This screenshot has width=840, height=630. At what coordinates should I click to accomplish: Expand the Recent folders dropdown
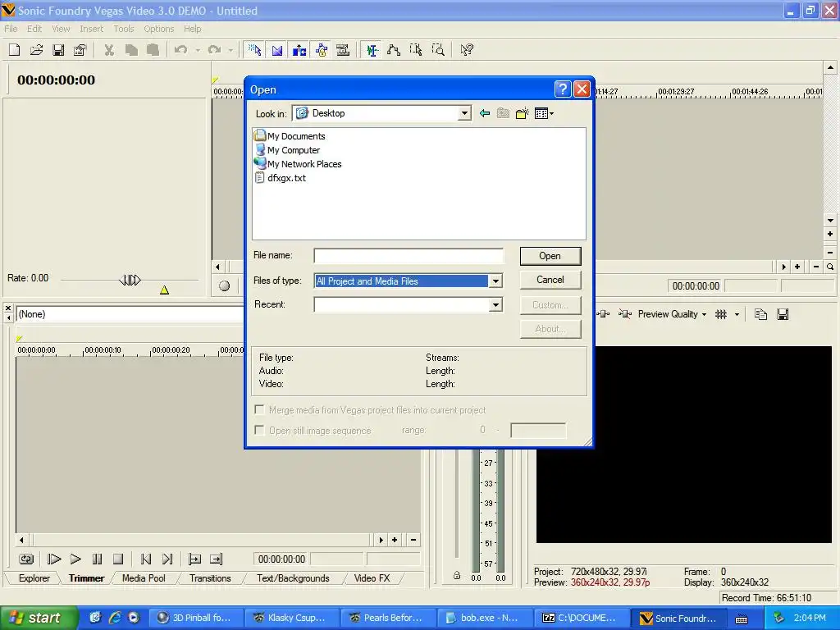495,305
